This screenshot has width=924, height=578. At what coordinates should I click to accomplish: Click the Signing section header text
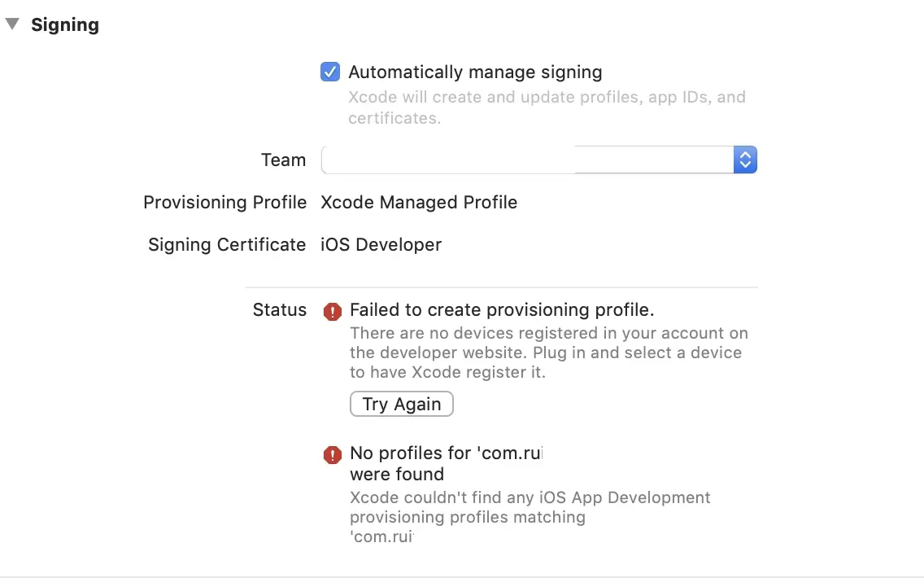[x=65, y=25]
